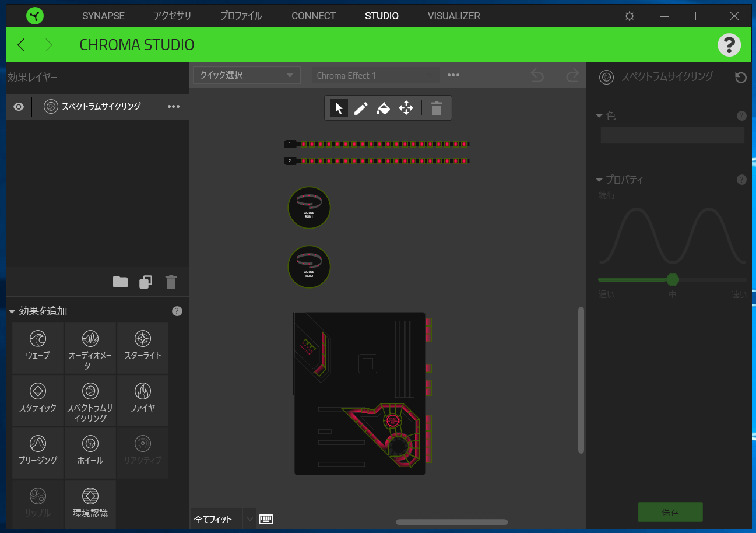The image size is (756, 533).
Task: Click the Chroma Effect 1 name field
Action: 376,75
